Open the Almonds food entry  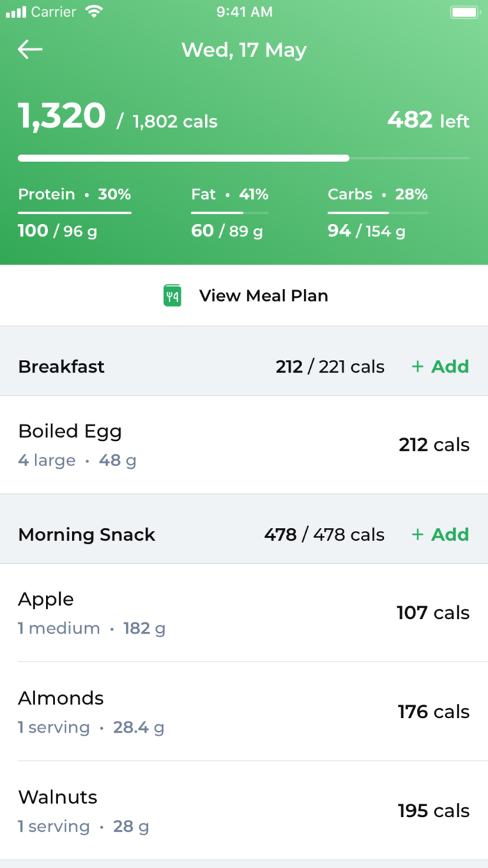[244, 712]
